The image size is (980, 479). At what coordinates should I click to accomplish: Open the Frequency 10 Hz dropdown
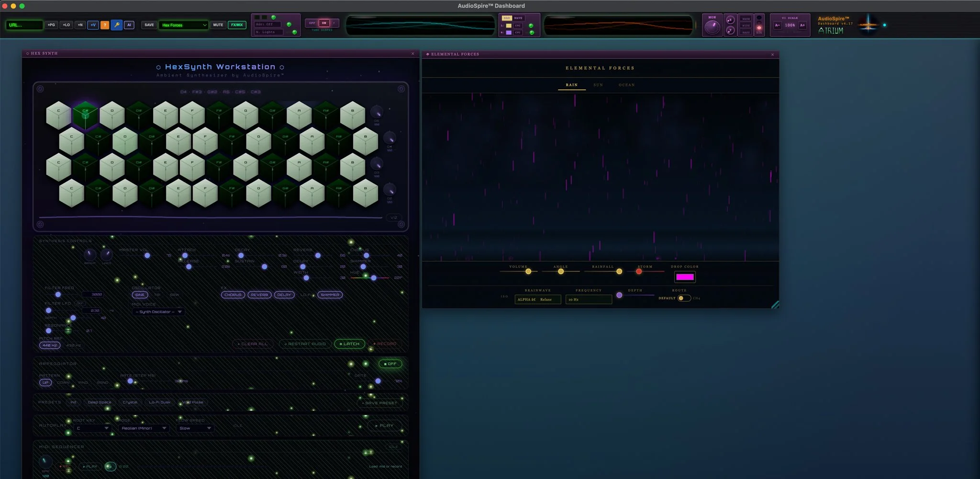(x=589, y=299)
